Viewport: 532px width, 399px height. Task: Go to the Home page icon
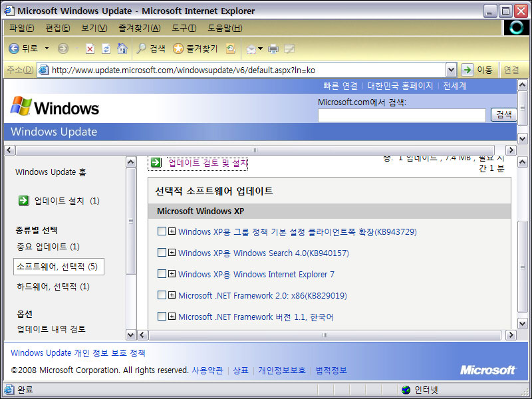point(122,49)
